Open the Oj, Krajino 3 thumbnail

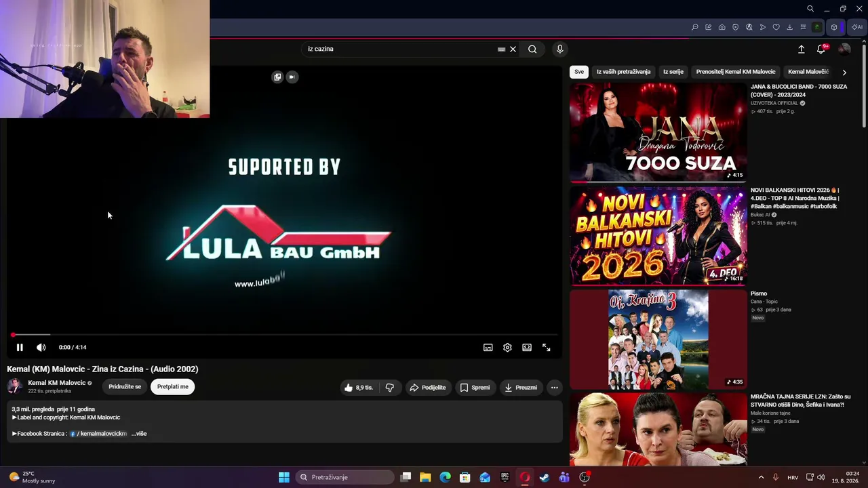pyautogui.click(x=658, y=340)
